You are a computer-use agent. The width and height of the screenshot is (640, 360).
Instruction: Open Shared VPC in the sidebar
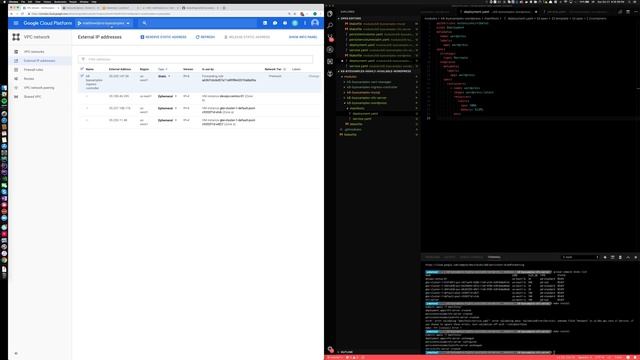(x=32, y=97)
